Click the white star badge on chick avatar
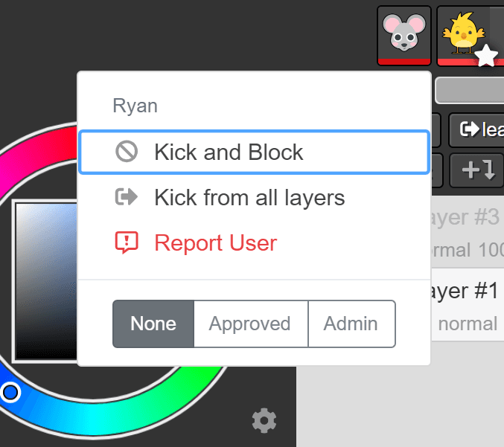This screenshot has width=504, height=447. point(486,55)
